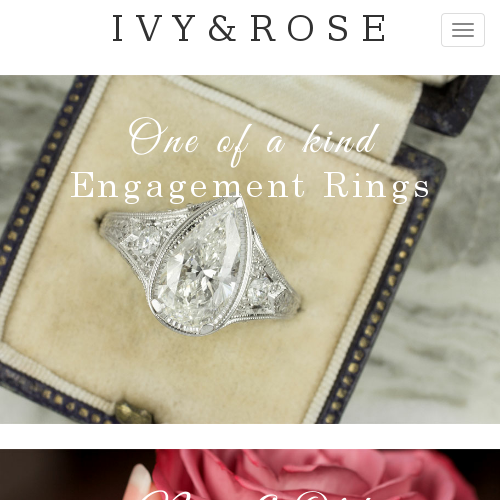500x500 pixels.
Task: Click the letter R in the logo
Action: click(263, 28)
